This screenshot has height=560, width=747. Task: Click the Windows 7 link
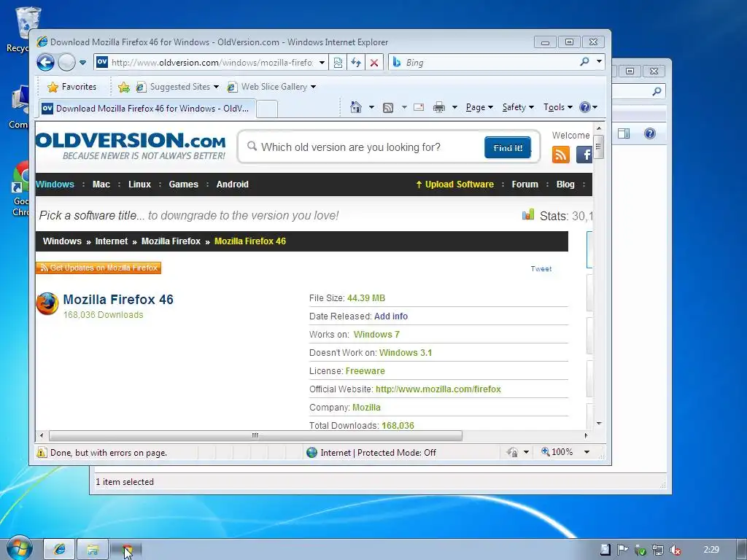click(x=376, y=334)
